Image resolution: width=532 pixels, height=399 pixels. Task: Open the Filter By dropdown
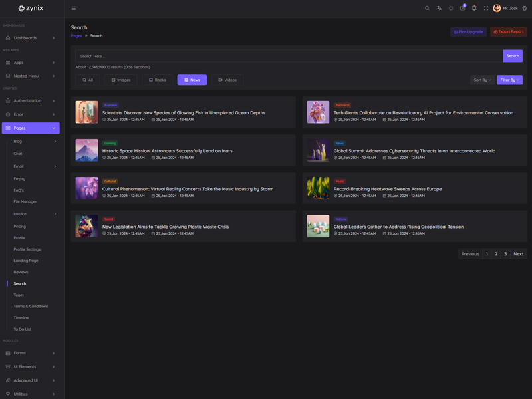[x=509, y=80]
